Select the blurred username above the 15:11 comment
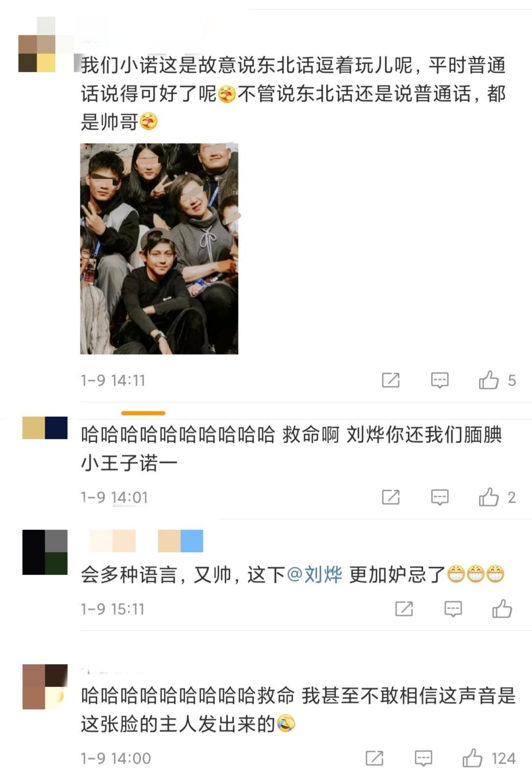The width and height of the screenshot is (532, 777). pyautogui.click(x=146, y=541)
